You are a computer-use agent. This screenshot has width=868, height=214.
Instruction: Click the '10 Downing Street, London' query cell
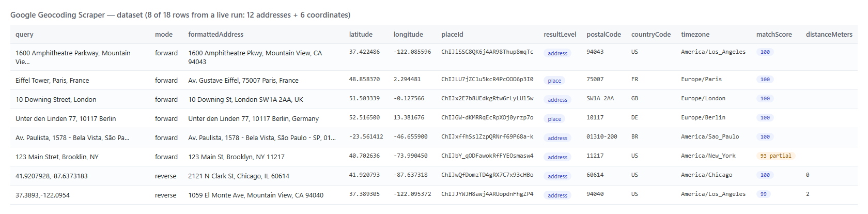[56, 99]
